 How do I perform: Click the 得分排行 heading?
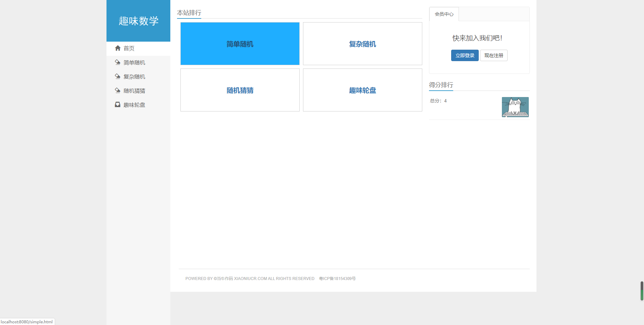(x=441, y=85)
